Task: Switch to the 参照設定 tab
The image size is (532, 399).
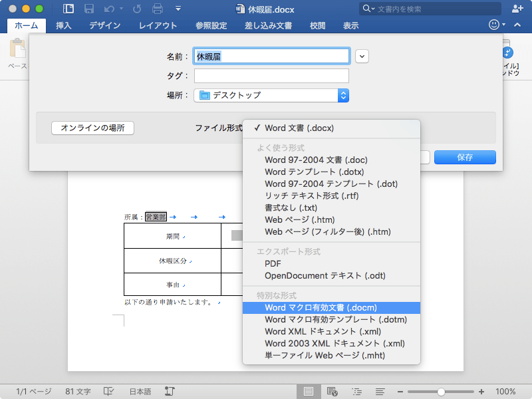Action: (211, 25)
